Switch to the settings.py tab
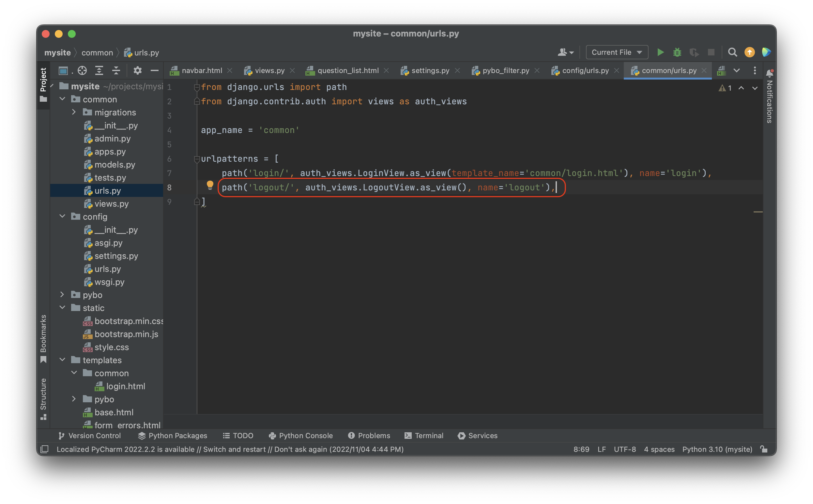Screen dimensions: 813x504 click(430, 71)
